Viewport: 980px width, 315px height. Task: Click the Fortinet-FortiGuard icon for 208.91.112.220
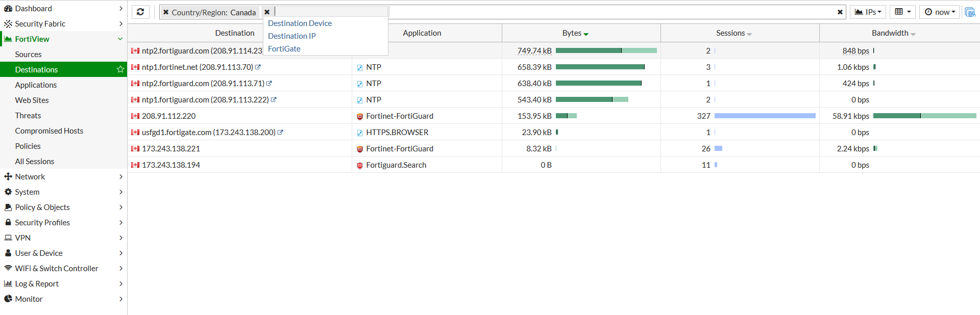(x=360, y=116)
